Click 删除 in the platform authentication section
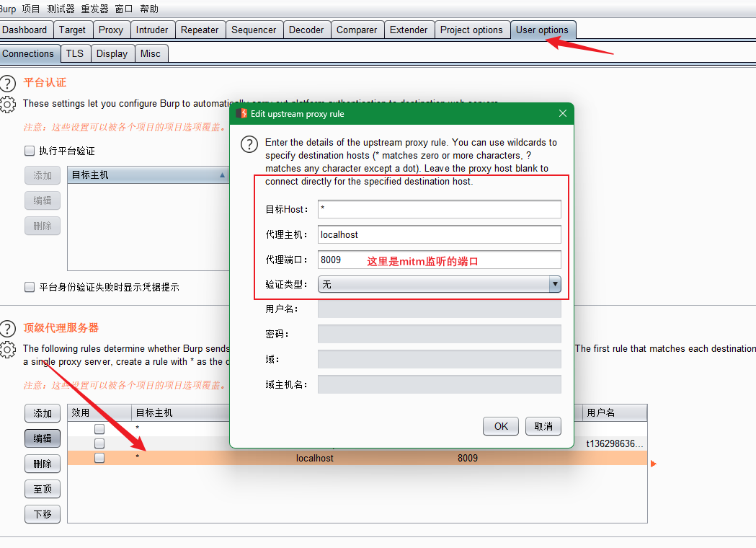 (43, 226)
